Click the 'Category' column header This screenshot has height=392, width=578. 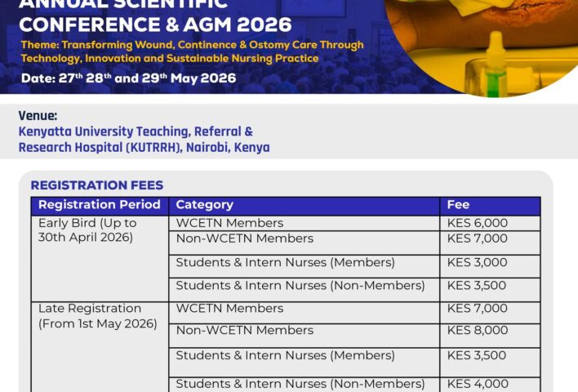305,206
